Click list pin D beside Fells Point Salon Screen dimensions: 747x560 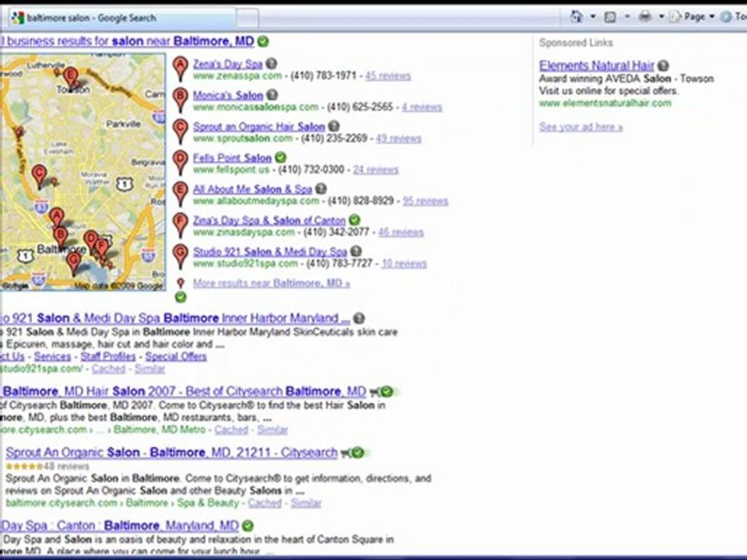click(x=180, y=162)
